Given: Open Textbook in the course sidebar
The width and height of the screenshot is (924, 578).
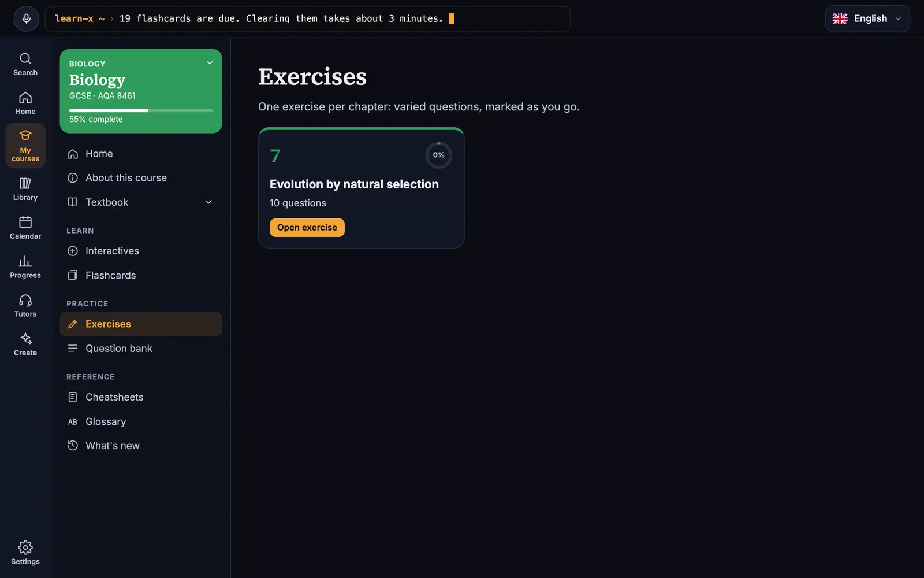Looking at the screenshot, I should [141, 202].
